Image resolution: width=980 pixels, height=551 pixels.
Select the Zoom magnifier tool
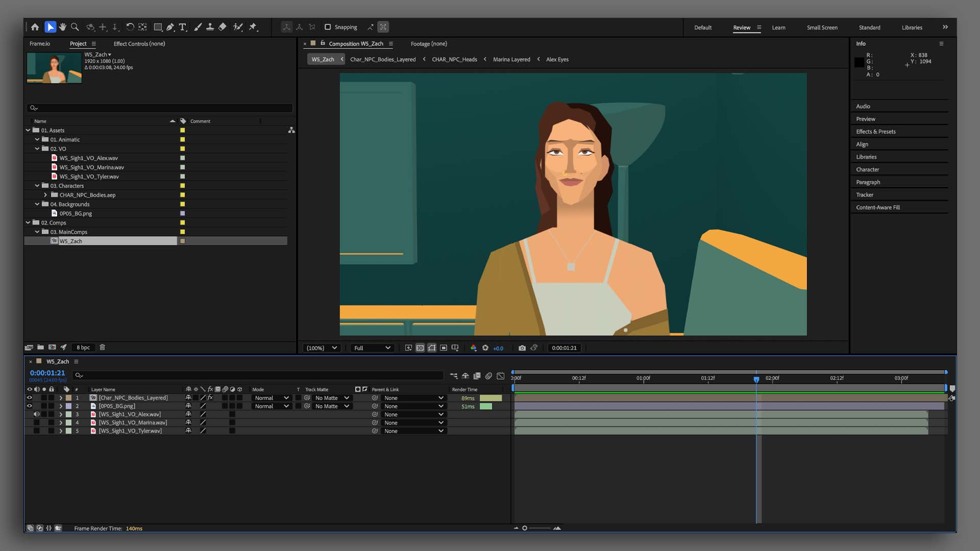point(75,27)
